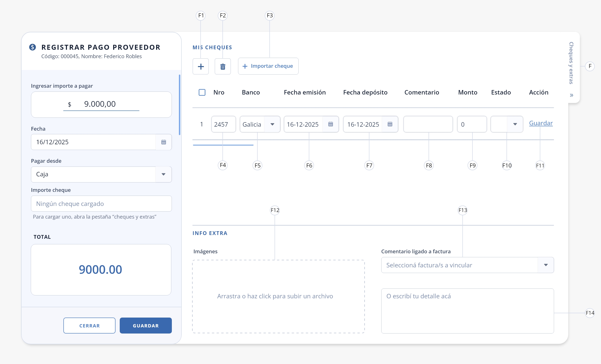
Task: Click the dollar coin header icon
Action: 32,47
